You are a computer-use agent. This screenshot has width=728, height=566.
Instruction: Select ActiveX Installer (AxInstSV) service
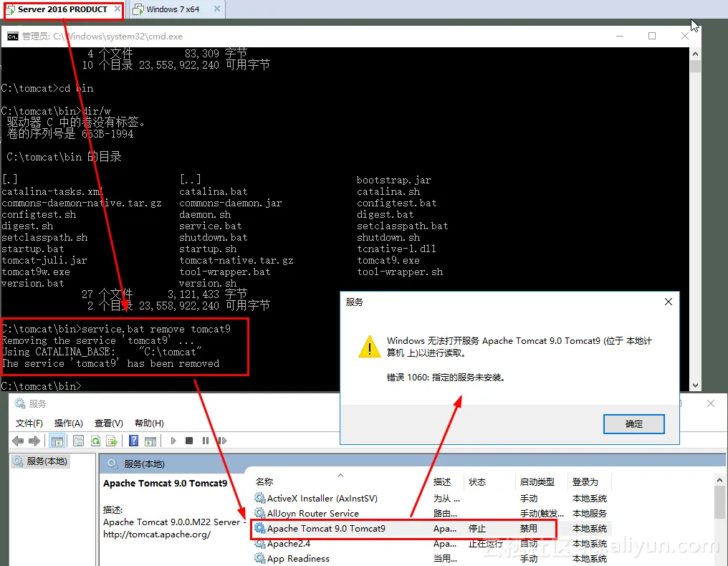(x=322, y=498)
